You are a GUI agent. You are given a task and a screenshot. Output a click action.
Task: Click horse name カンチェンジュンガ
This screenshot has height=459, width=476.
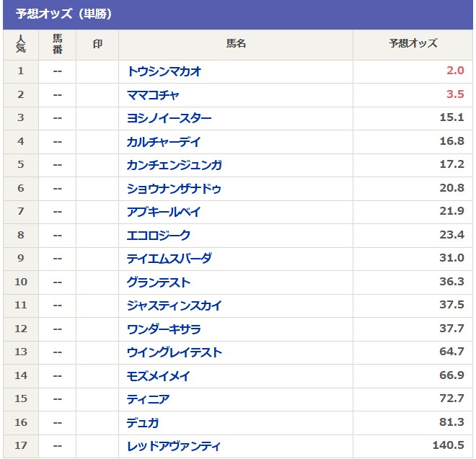pyautogui.click(x=174, y=165)
